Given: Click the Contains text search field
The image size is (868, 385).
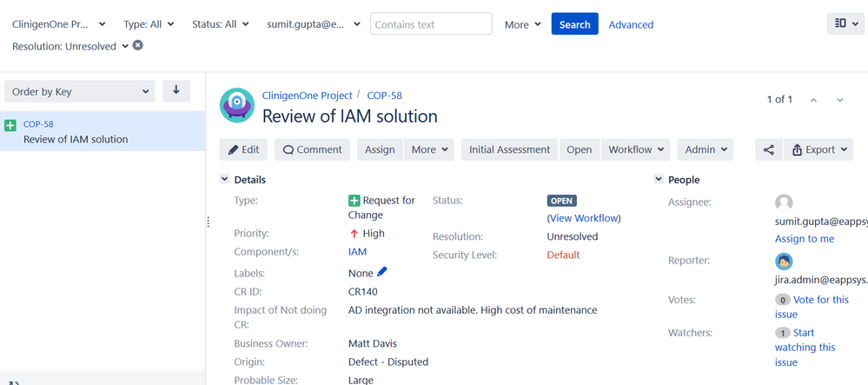Looking at the screenshot, I should [431, 23].
